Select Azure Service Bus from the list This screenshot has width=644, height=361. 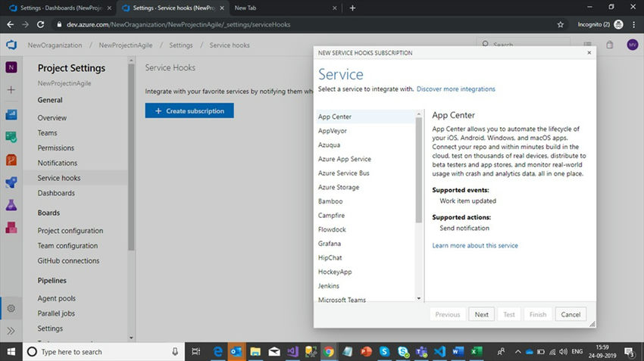coord(344,173)
